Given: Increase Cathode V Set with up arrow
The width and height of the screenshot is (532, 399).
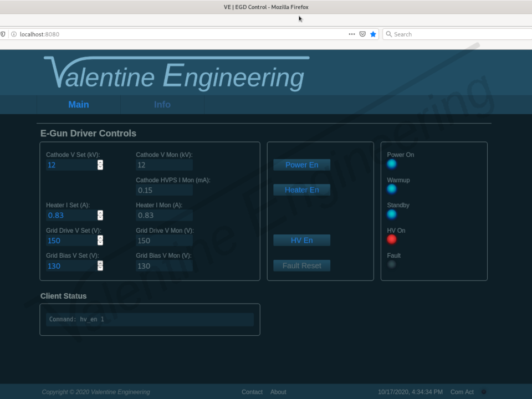Looking at the screenshot, I should click(100, 162).
